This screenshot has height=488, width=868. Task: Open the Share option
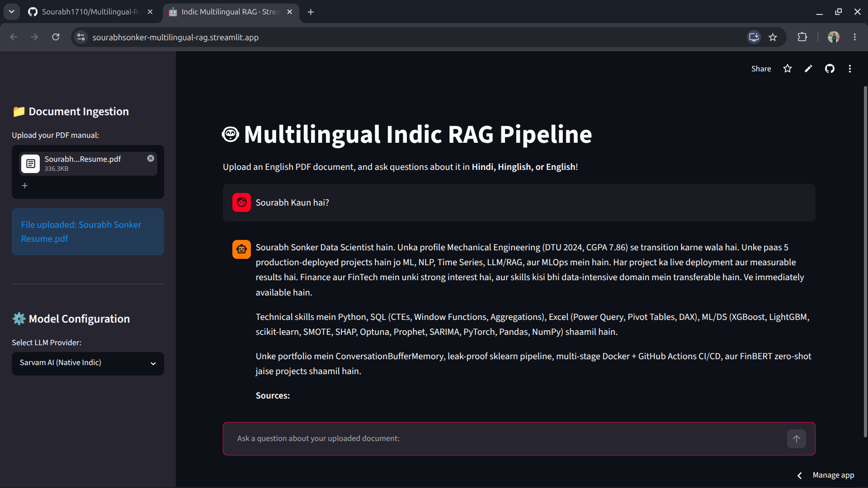761,69
